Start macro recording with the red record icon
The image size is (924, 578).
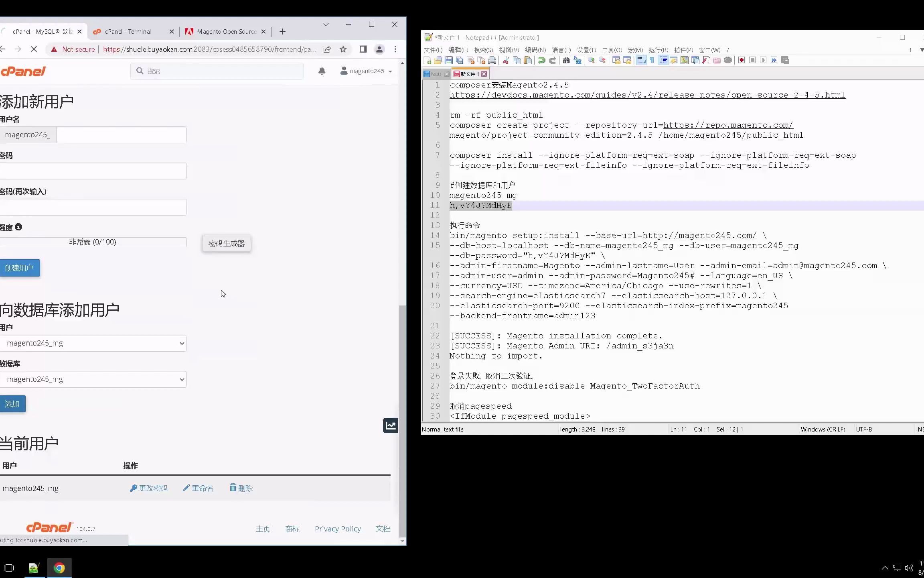coord(742,60)
